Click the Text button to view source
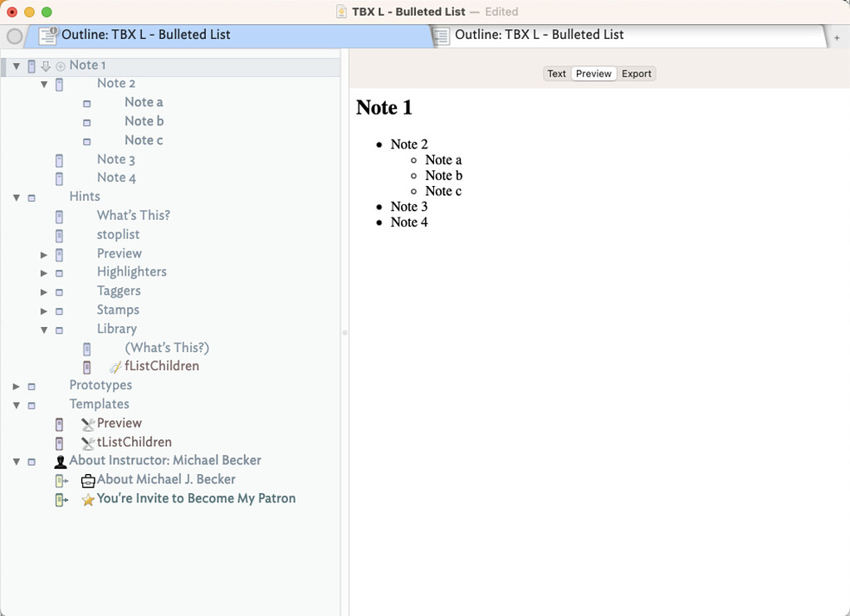The width and height of the screenshot is (850, 616). (x=556, y=73)
